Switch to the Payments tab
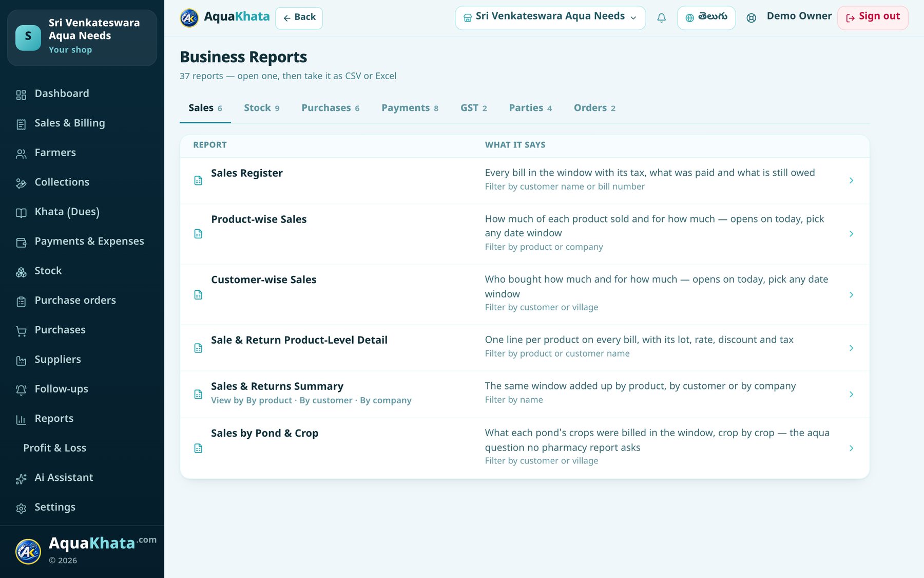The width and height of the screenshot is (924, 578). (x=410, y=108)
